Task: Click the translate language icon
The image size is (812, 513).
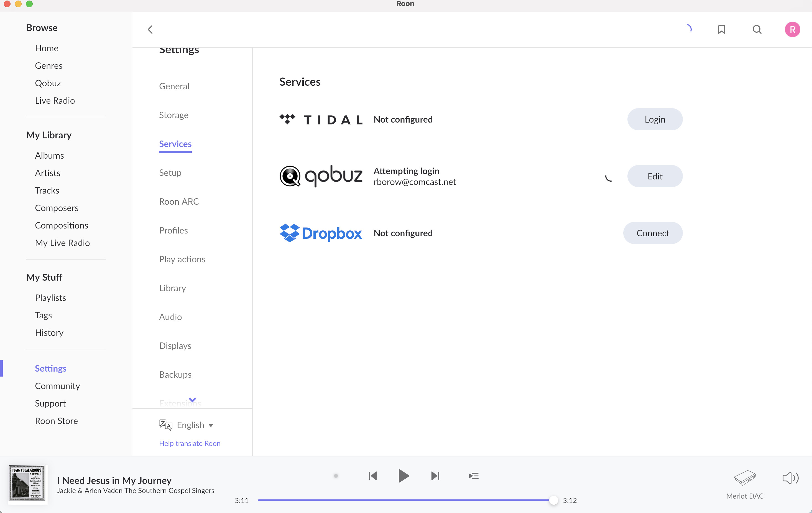Action: (x=165, y=425)
